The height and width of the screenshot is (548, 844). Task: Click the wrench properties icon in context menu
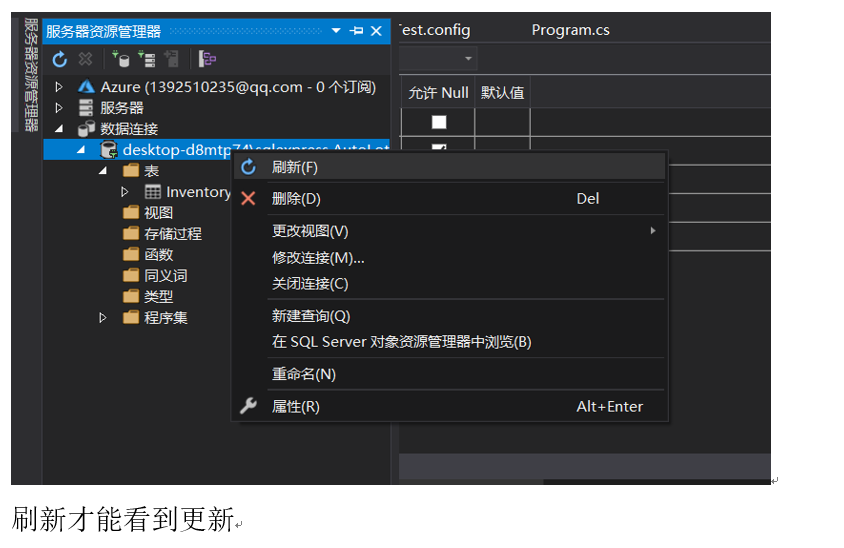point(248,406)
